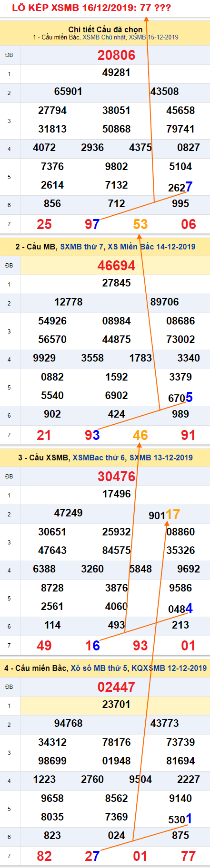Screen dimensions: 210x868
Task: Click seventh prize number 49
Action: [44, 646]
